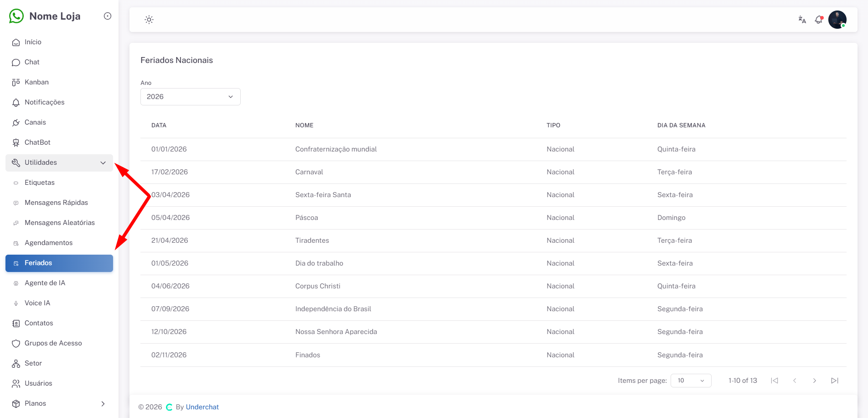
Task: Go to previous page of table
Action: (795, 381)
